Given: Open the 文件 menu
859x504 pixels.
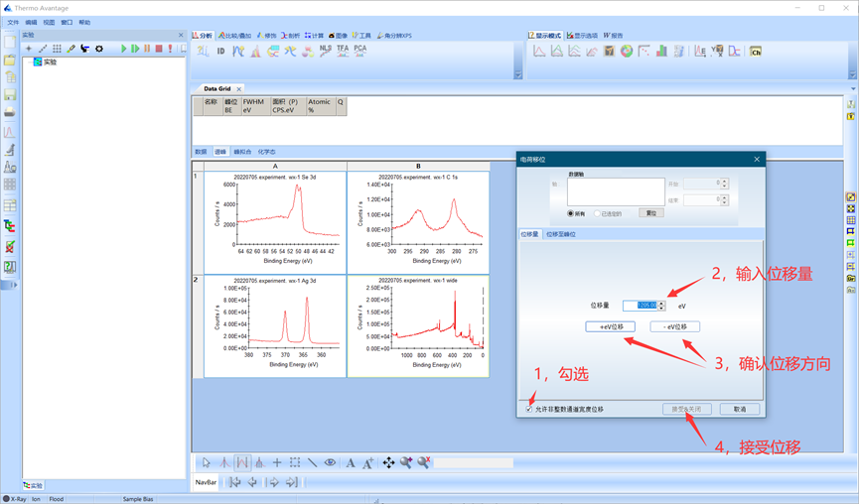Looking at the screenshot, I should pos(13,22).
